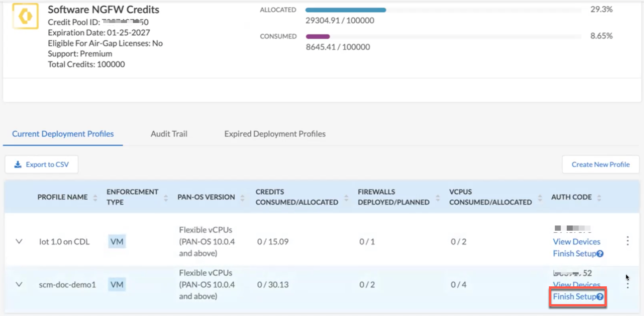
Task: Click the Software NGFW Credits logo icon
Action: click(x=25, y=16)
